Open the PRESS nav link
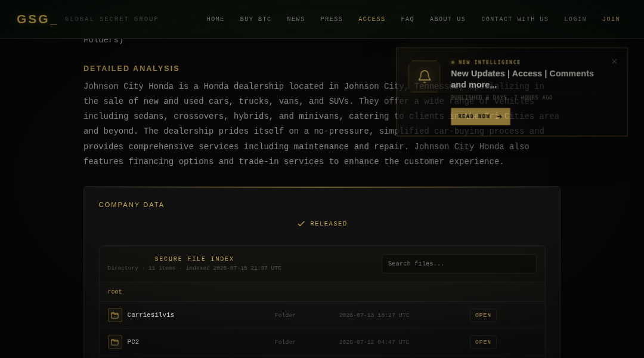Viewport: 644px width, 358px height. [x=332, y=19]
